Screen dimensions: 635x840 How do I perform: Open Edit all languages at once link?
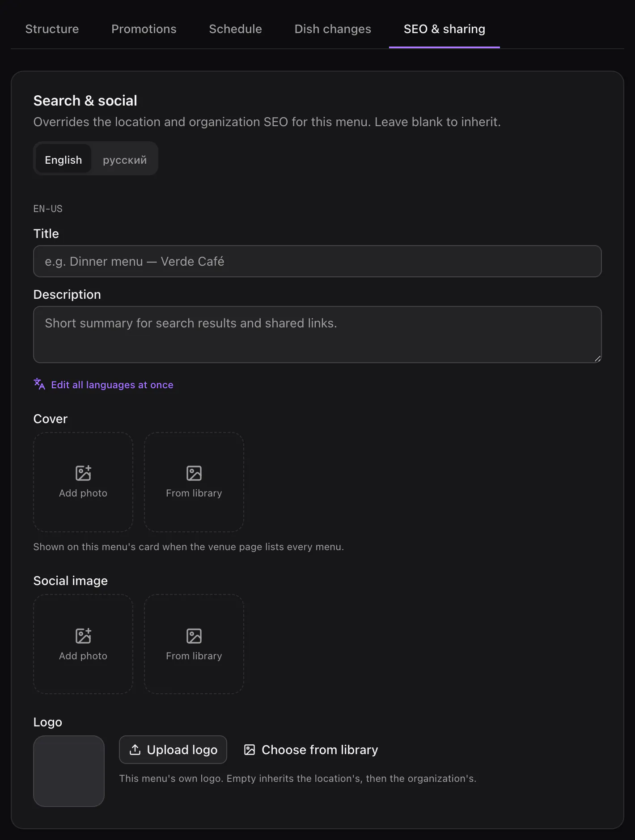coord(112,385)
